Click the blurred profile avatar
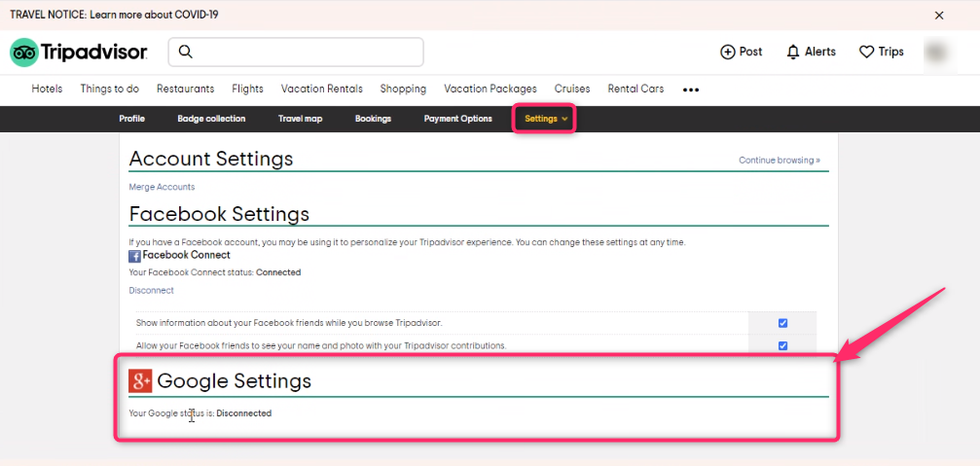The image size is (980, 466). point(936,52)
